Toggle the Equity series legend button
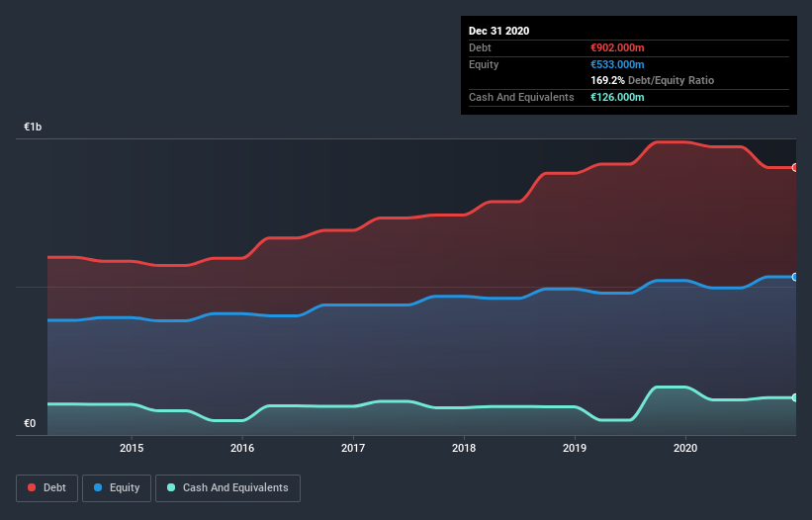This screenshot has width=812, height=520. click(117, 488)
